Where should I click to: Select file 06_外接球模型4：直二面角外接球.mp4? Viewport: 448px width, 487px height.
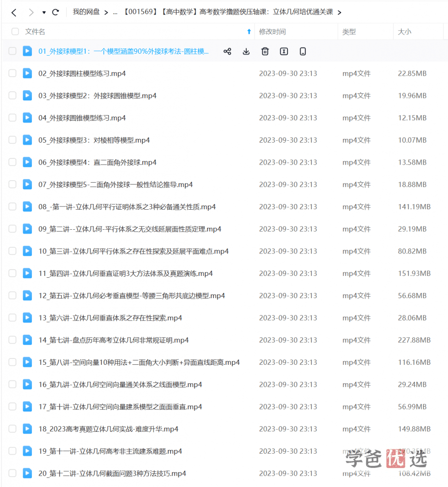[x=97, y=163]
